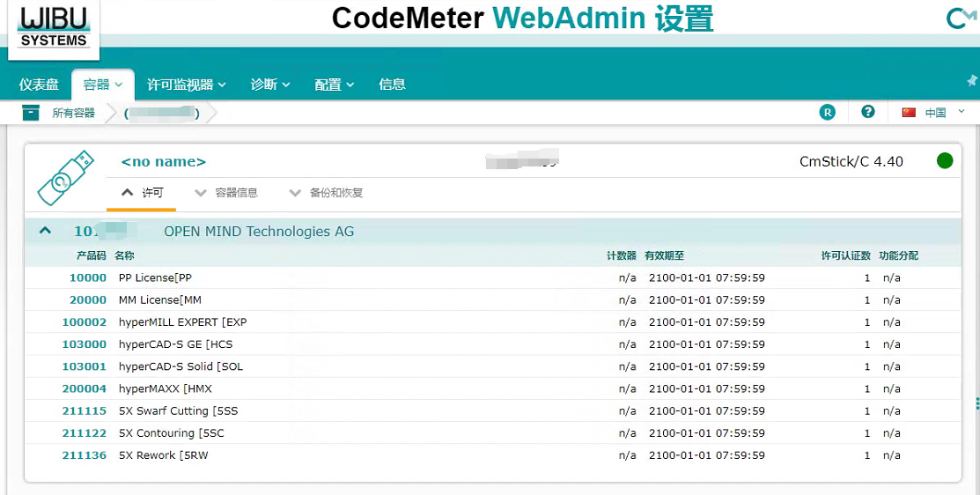
Task: Click the WIBU Systems logo
Action: point(54,29)
